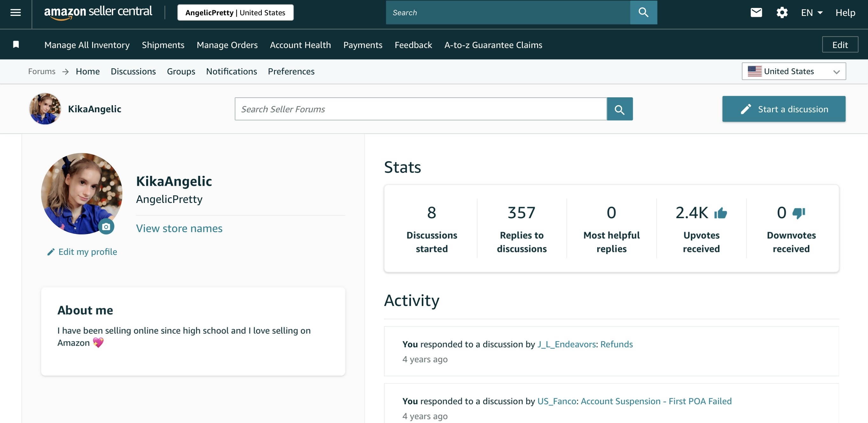Click the 0 Most helpful replies stat
Image resolution: width=868 pixels, height=423 pixels.
pos(611,229)
